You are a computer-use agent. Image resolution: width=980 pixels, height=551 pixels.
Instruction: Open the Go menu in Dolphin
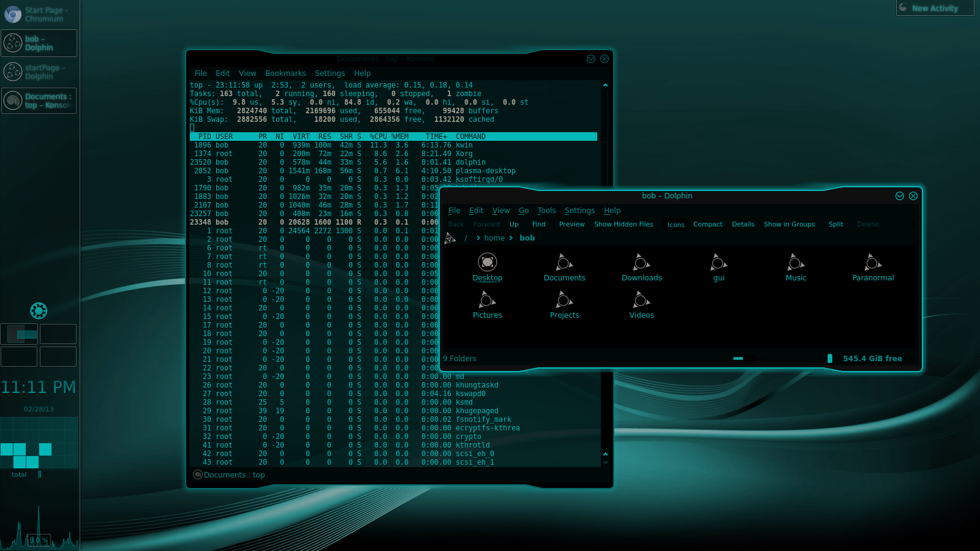pyautogui.click(x=524, y=211)
